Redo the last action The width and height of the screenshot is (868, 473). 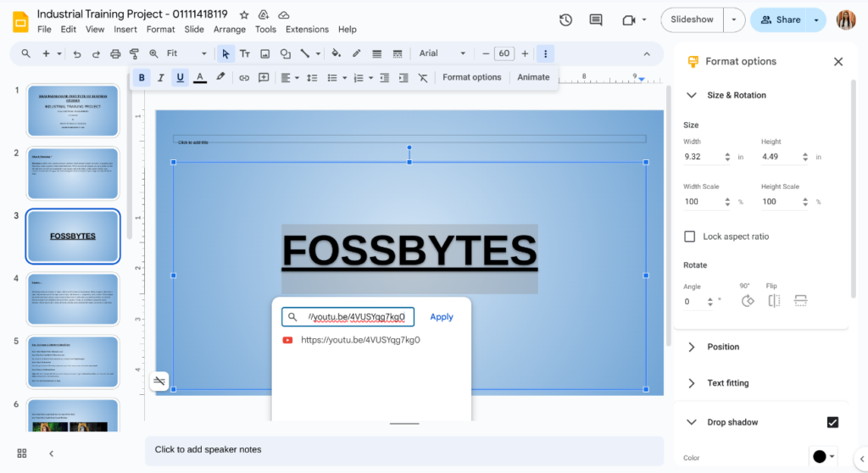tap(96, 53)
